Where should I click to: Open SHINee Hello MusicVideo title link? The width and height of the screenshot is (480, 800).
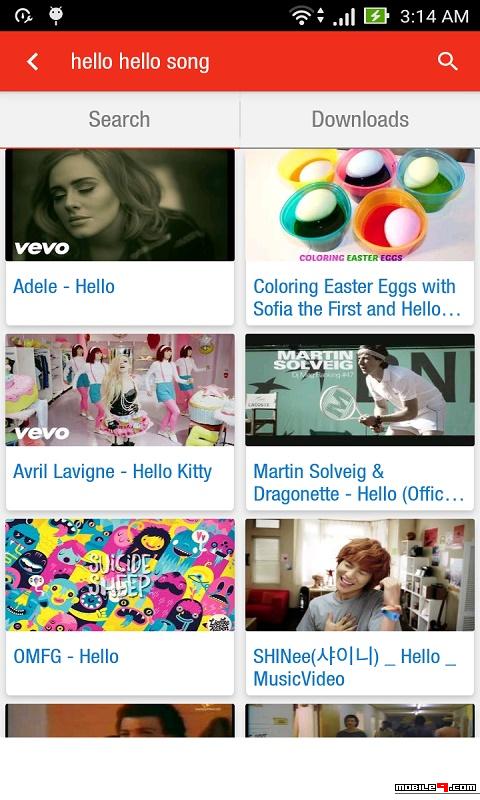355,667
